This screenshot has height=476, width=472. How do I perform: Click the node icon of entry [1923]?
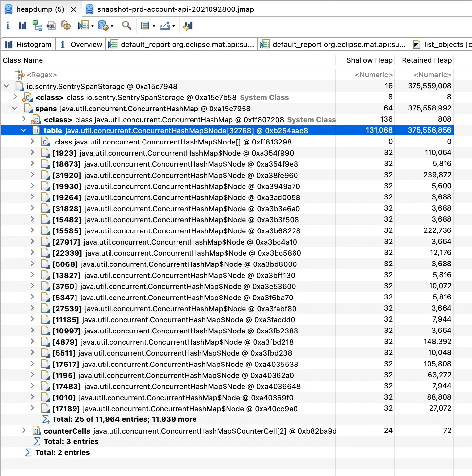pyautogui.click(x=45, y=153)
